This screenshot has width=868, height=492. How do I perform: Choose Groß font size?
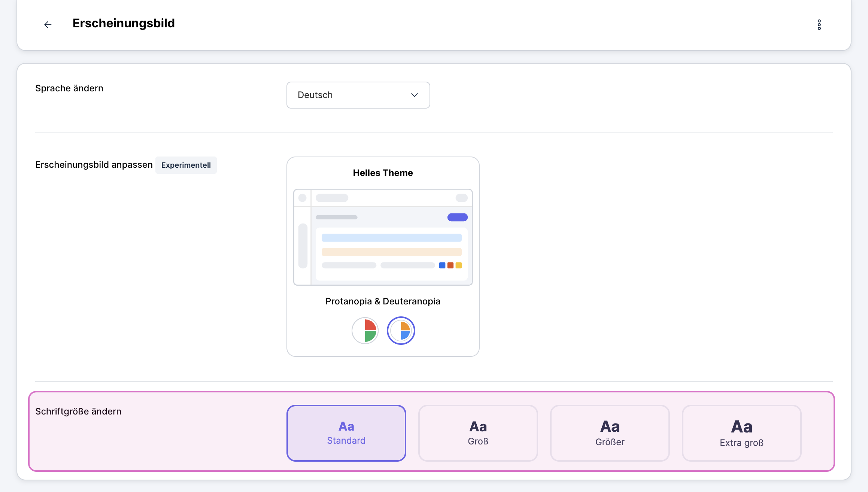click(x=478, y=433)
